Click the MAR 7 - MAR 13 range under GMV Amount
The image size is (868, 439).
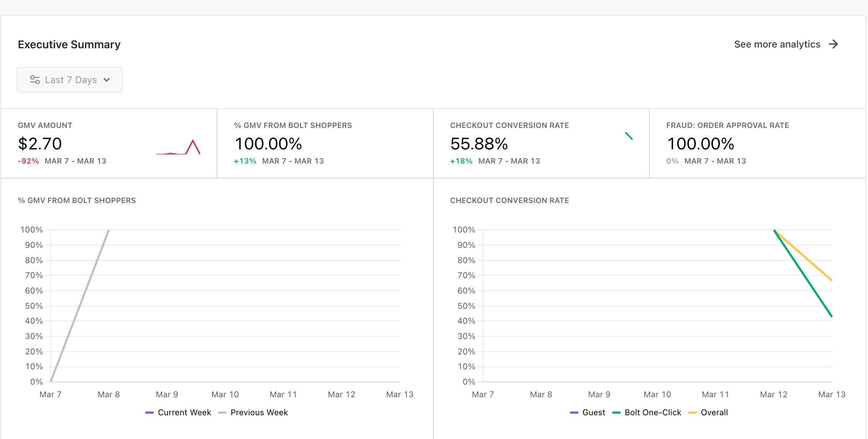pos(76,161)
